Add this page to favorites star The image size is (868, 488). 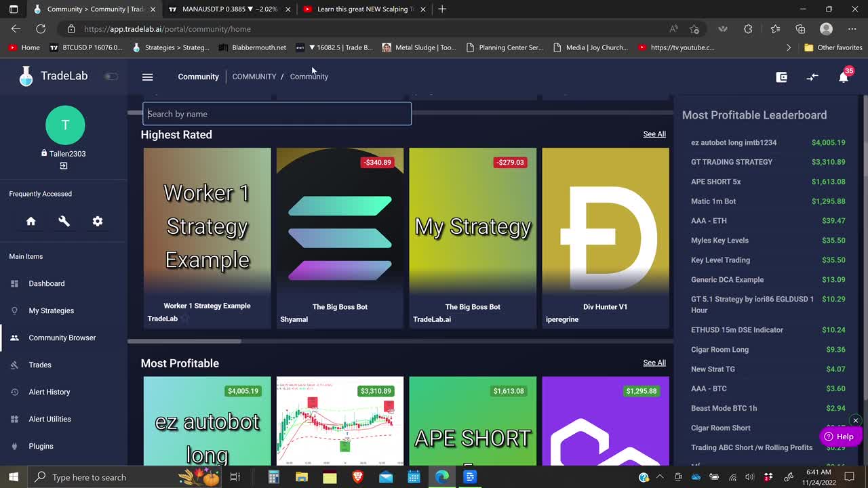coord(694,29)
